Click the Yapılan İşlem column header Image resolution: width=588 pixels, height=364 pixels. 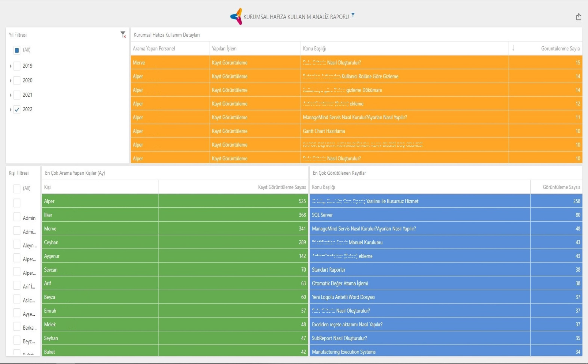224,49
